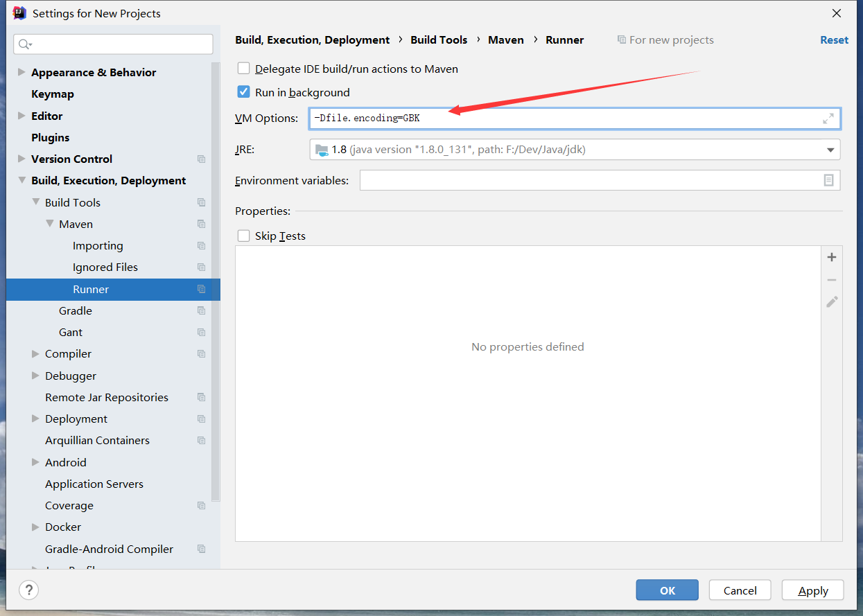
Task: Click Build Tools in the breadcrumb
Action: coord(439,40)
